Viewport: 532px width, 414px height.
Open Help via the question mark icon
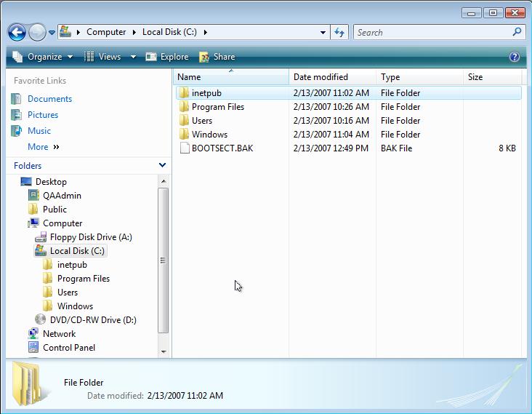coord(515,57)
